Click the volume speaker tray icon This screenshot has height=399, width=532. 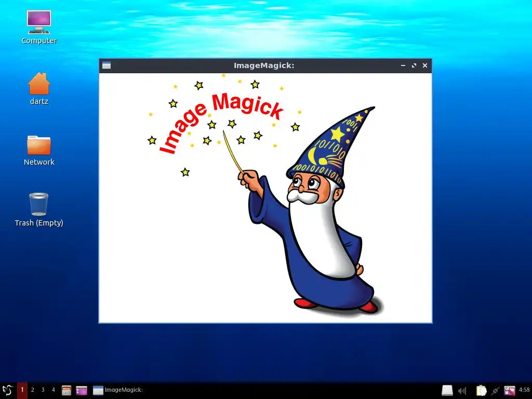pos(462,391)
